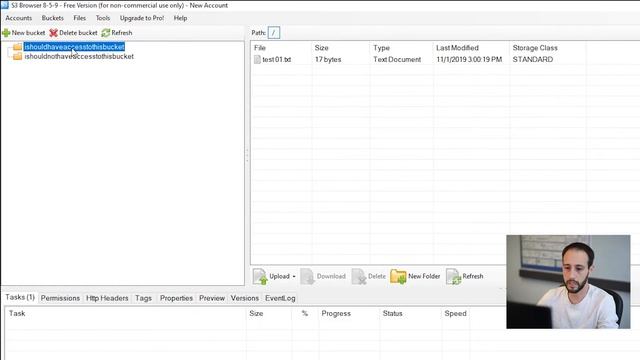Switch to the Tasks (1) tab
The height and width of the screenshot is (360, 640).
pyautogui.click(x=20, y=297)
